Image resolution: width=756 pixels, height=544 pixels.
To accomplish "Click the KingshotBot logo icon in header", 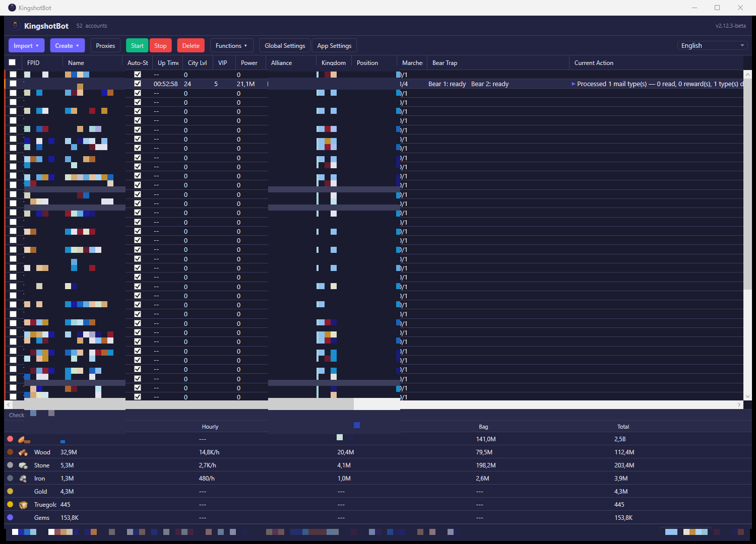I will (15, 26).
